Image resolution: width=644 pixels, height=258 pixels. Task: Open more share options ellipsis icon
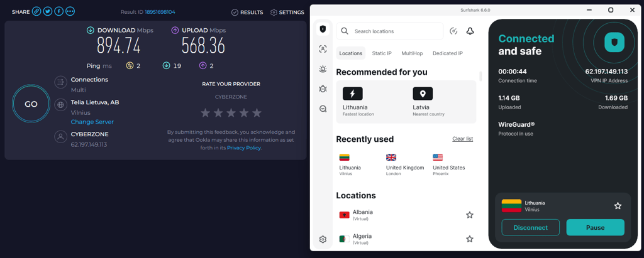coord(70,12)
